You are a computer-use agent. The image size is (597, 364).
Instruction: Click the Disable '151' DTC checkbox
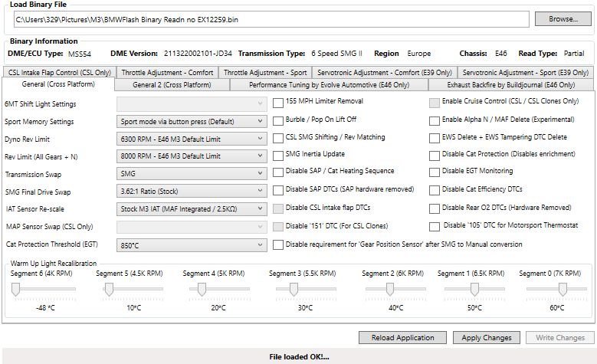(278, 227)
